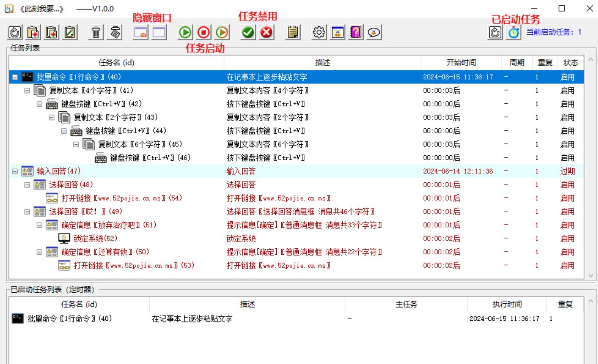The image size is (598, 364).
Task: Click the speech bubble icon
Action: click(x=374, y=32)
